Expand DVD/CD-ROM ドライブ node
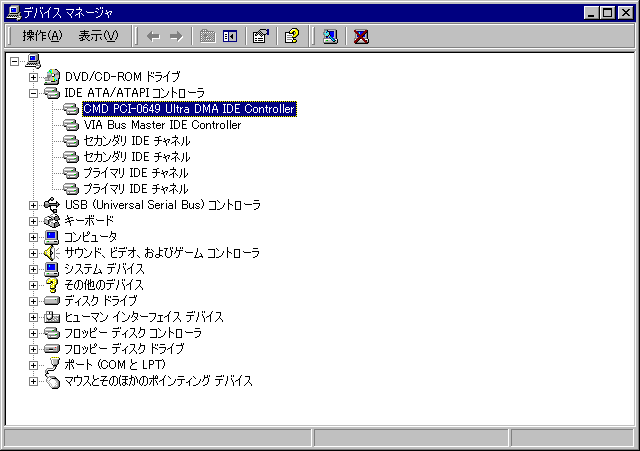This screenshot has height=451, width=640. 33,77
